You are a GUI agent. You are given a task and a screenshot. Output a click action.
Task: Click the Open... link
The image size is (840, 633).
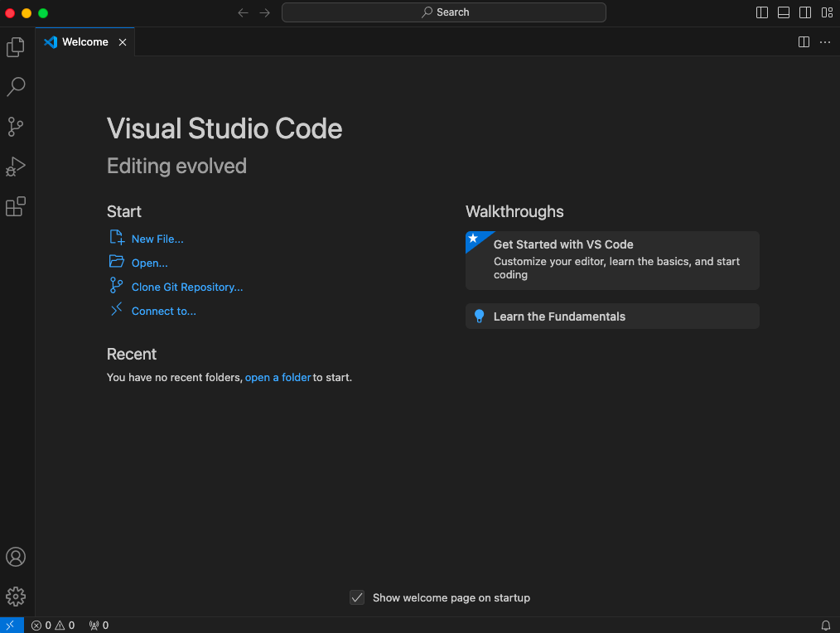pyautogui.click(x=149, y=263)
